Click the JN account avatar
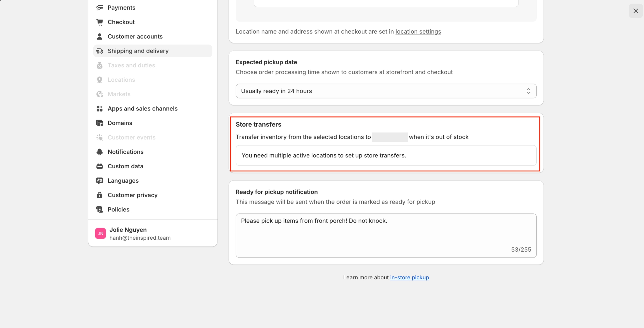The width and height of the screenshot is (644, 328). pyautogui.click(x=100, y=233)
